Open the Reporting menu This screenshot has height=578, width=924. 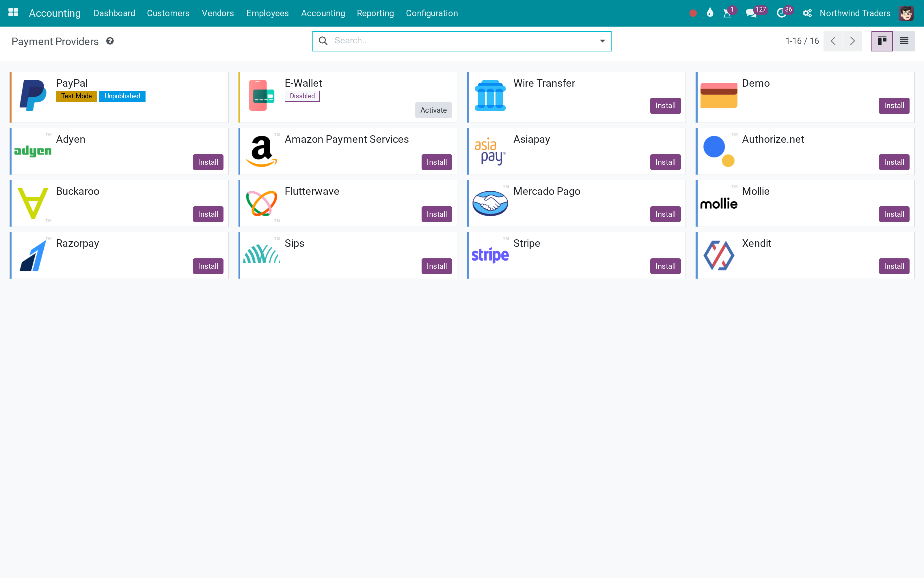pyautogui.click(x=375, y=13)
